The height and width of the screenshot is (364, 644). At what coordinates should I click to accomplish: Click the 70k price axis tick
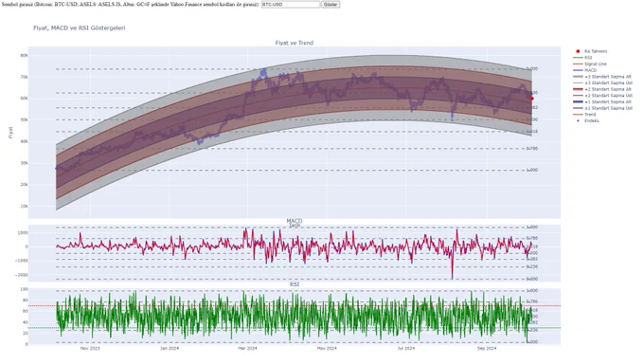[24, 77]
